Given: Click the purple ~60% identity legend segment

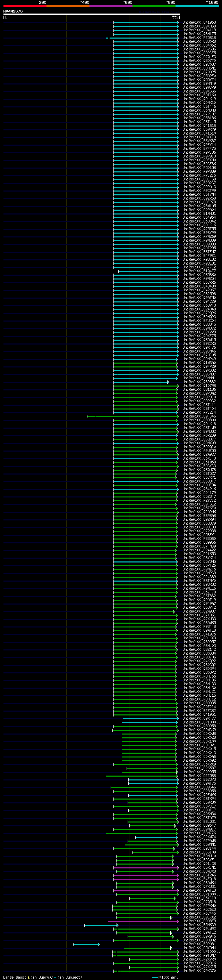Looking at the screenshot, I should [x=111, y=6].
